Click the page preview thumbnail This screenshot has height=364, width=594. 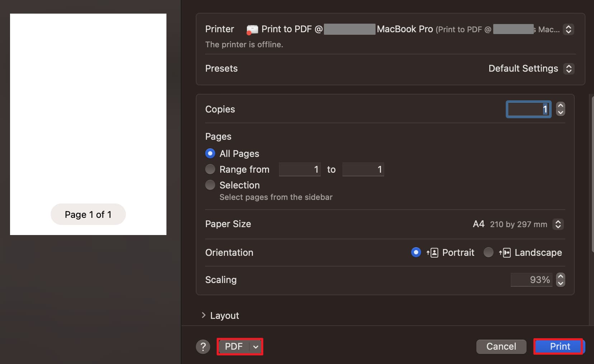88,124
